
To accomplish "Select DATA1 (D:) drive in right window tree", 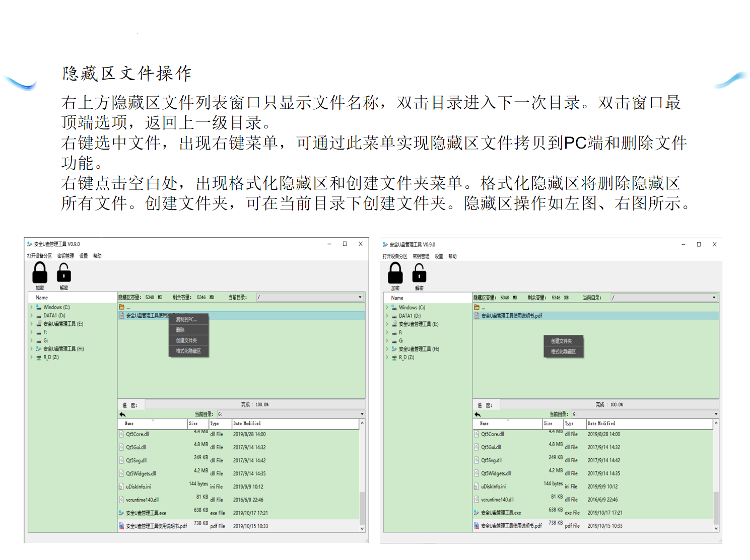I will tap(410, 316).
